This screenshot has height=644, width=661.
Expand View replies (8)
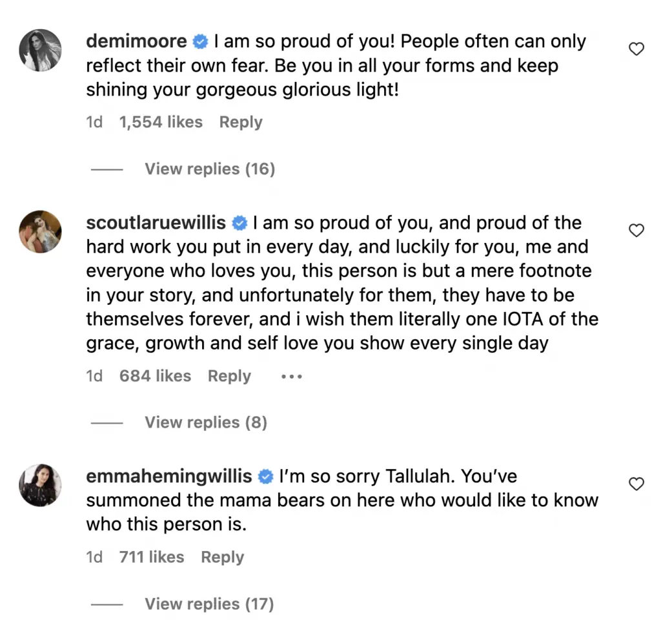coord(205,422)
